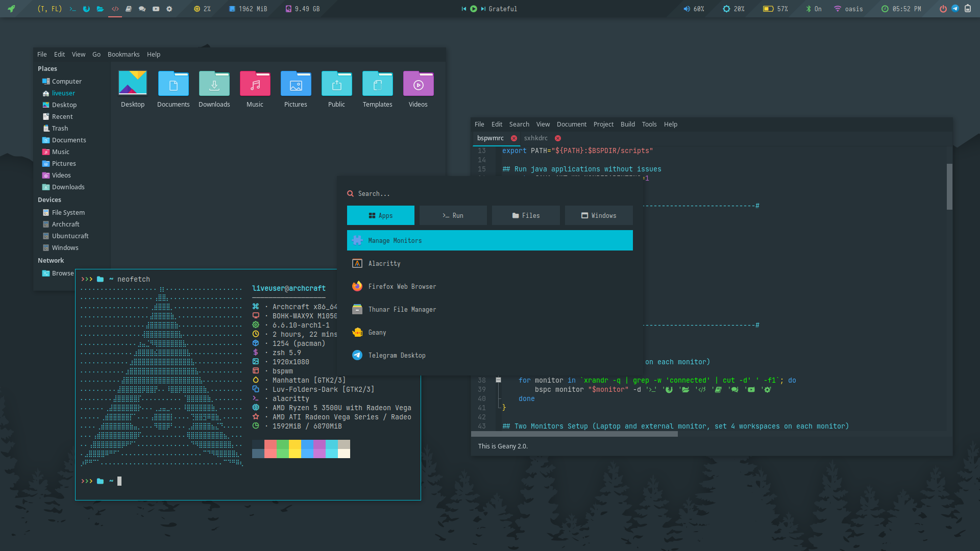The image size is (980, 551).
Task: Select Firefox Web Browser in launcher
Action: coord(402,287)
